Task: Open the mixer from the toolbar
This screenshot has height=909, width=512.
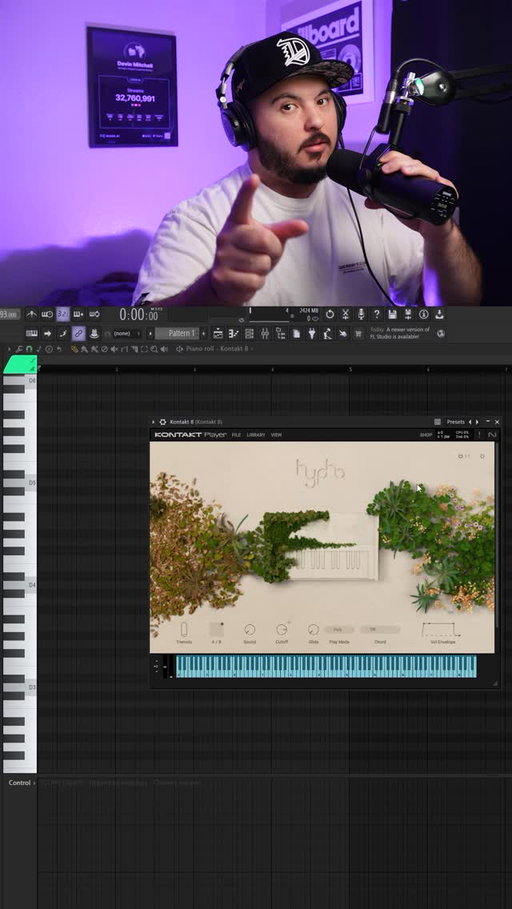Action: tap(265, 333)
